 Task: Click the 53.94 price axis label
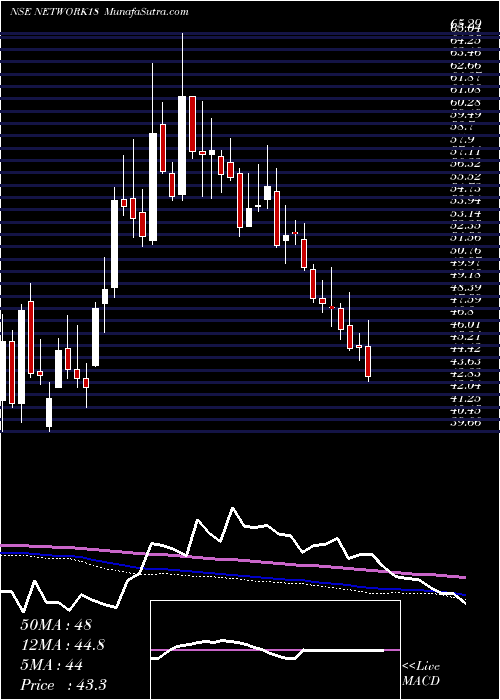(x=465, y=202)
